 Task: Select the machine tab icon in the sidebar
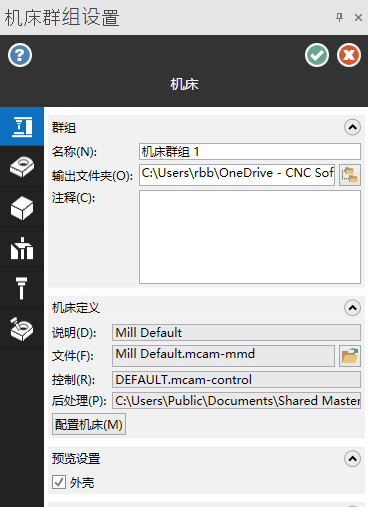point(22,127)
